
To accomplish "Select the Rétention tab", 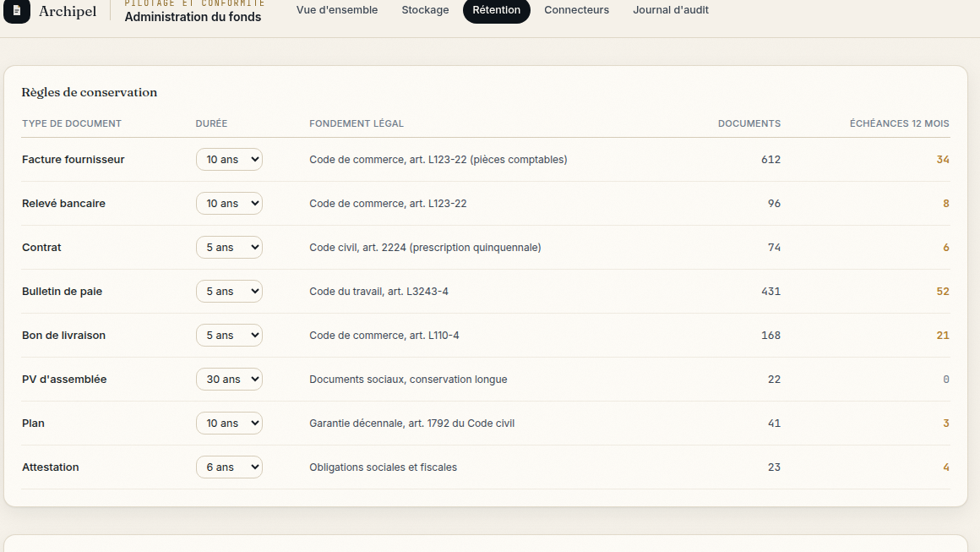I will (x=496, y=10).
